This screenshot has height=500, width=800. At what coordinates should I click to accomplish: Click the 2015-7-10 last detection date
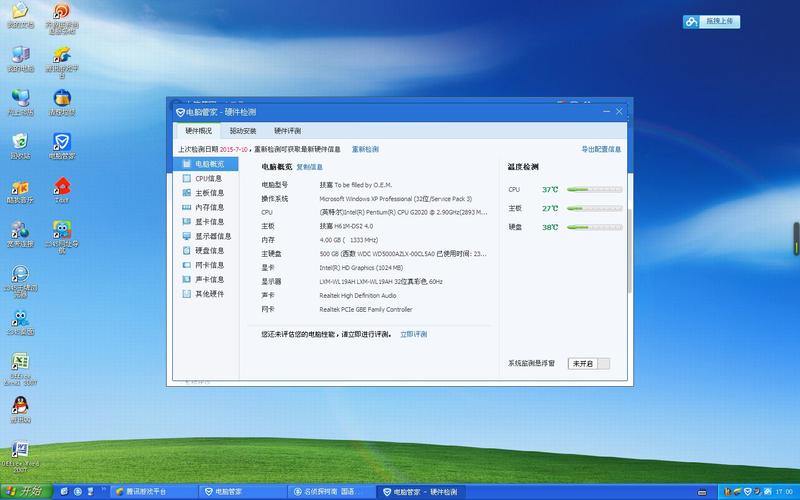pyautogui.click(x=234, y=149)
